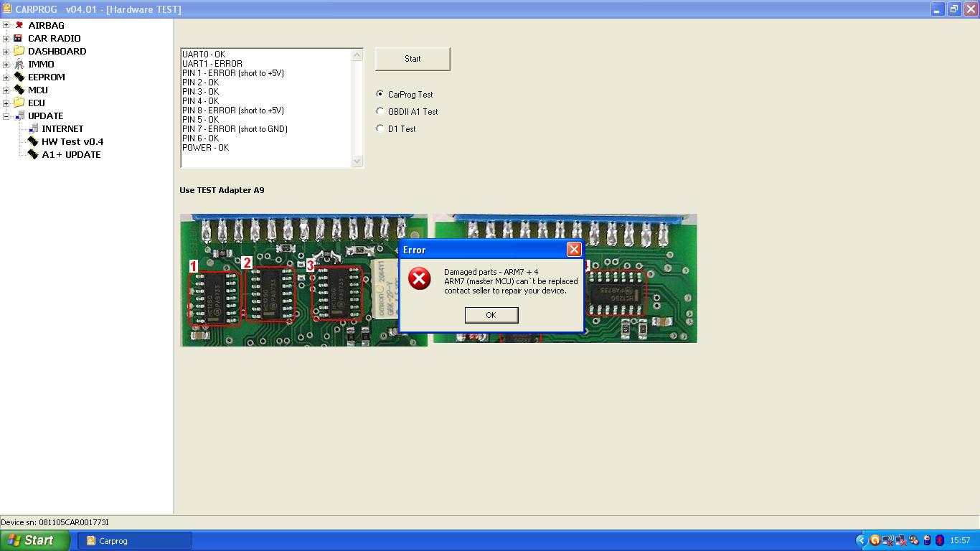Screen dimensions: 980x551
Task: Close the Error dialog with X
Action: pyautogui.click(x=574, y=249)
